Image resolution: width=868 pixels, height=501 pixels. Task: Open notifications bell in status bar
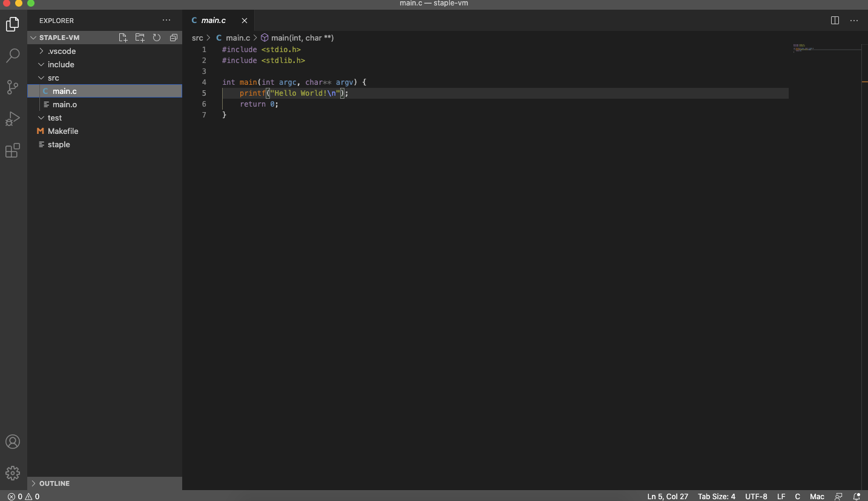[x=856, y=496]
